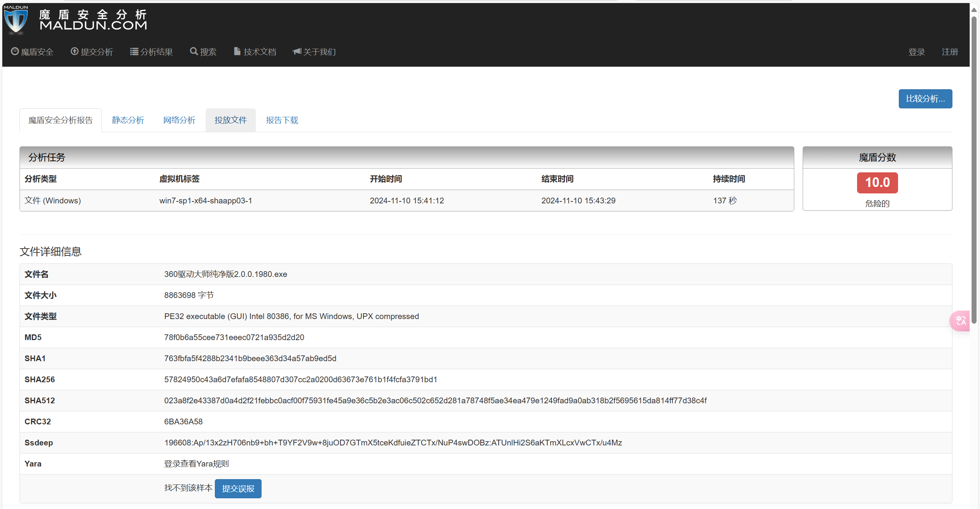Open the 报告下载 tab
The width and height of the screenshot is (980, 509).
[282, 120]
